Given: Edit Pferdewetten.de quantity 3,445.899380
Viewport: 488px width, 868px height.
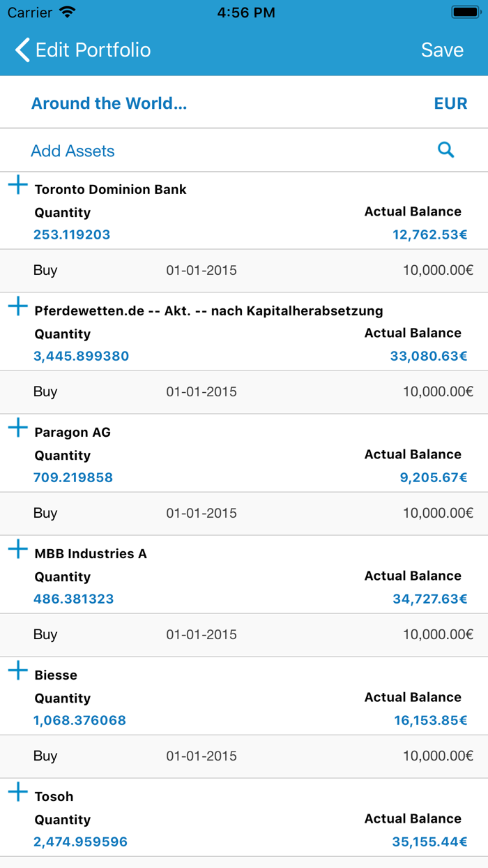Looking at the screenshot, I should (x=81, y=356).
